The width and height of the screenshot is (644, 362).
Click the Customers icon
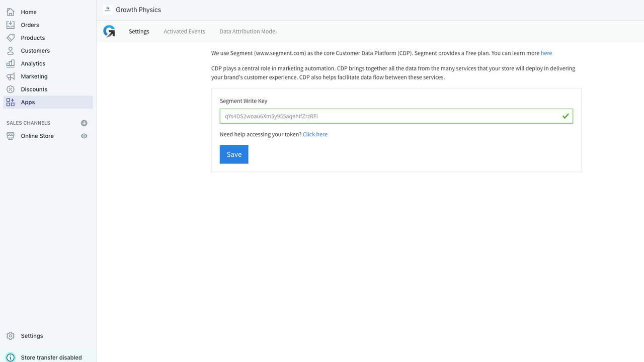(x=11, y=50)
